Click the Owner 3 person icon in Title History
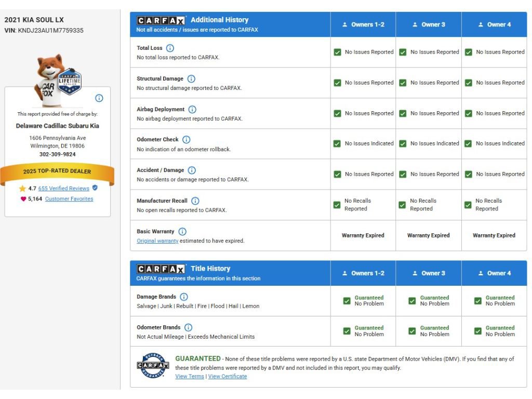The height and width of the screenshot is (399, 532). (x=415, y=273)
